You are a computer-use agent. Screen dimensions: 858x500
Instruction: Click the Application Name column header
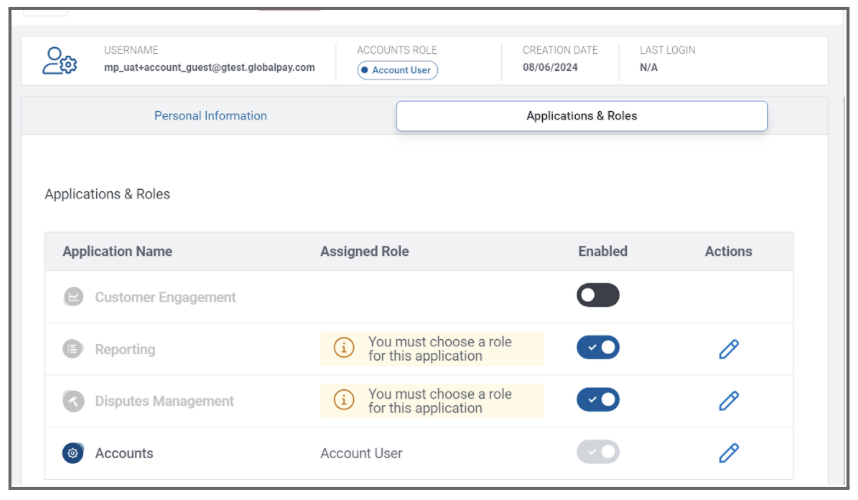click(x=117, y=251)
